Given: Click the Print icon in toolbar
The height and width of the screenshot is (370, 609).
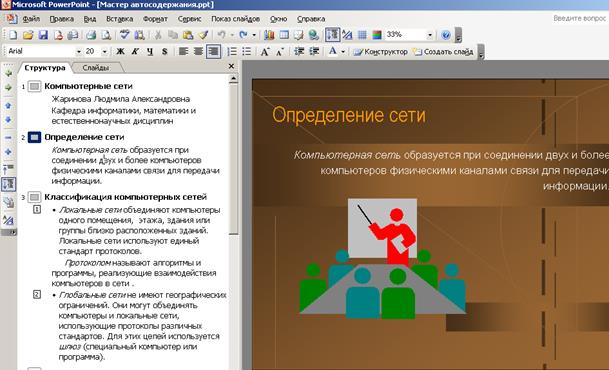Looking at the screenshot, I should [91, 35].
